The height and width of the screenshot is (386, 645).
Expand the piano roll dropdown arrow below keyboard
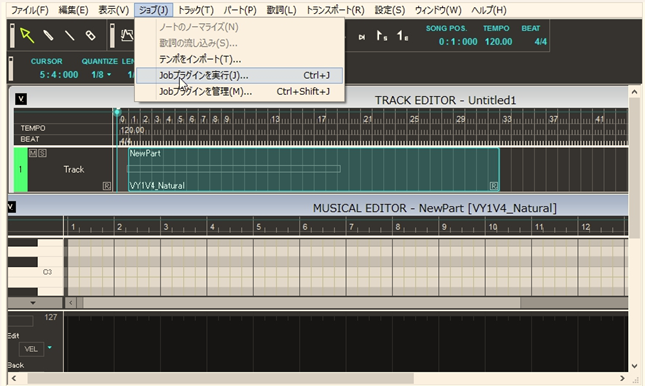[x=33, y=302]
